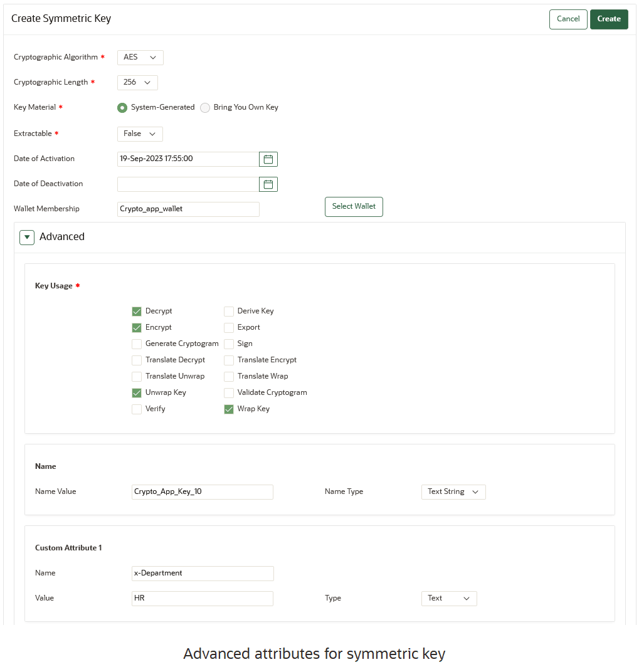Cancel creating the symmetric key
639x672 pixels.
coord(568,19)
